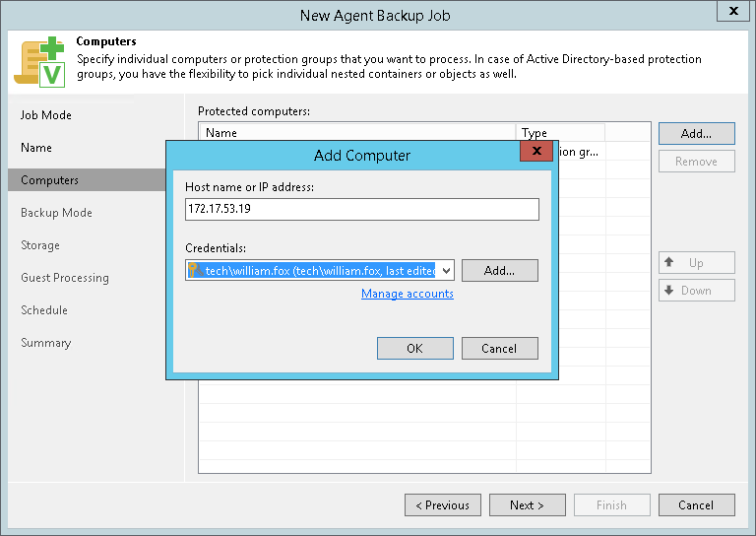Switch to the Guest Processing step

tap(65, 278)
